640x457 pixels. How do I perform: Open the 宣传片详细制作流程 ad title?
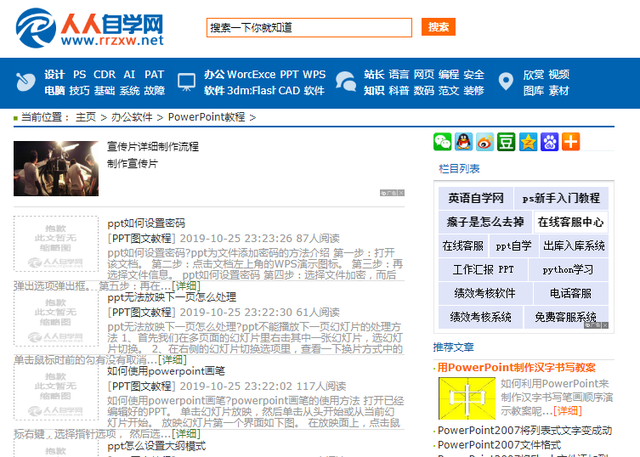[x=153, y=146]
